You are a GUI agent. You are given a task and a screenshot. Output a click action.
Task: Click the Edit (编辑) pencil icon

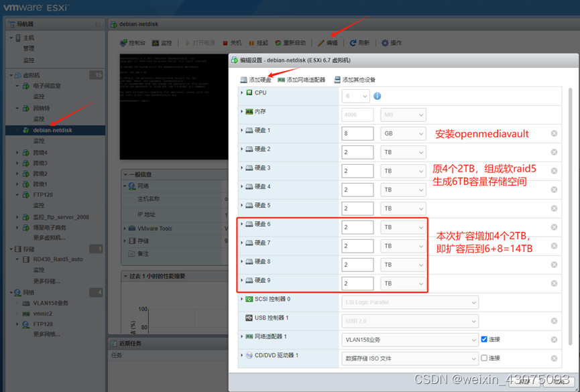click(321, 43)
